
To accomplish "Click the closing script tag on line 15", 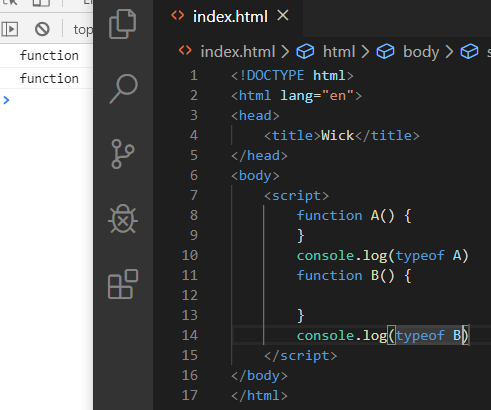I will (300, 356).
